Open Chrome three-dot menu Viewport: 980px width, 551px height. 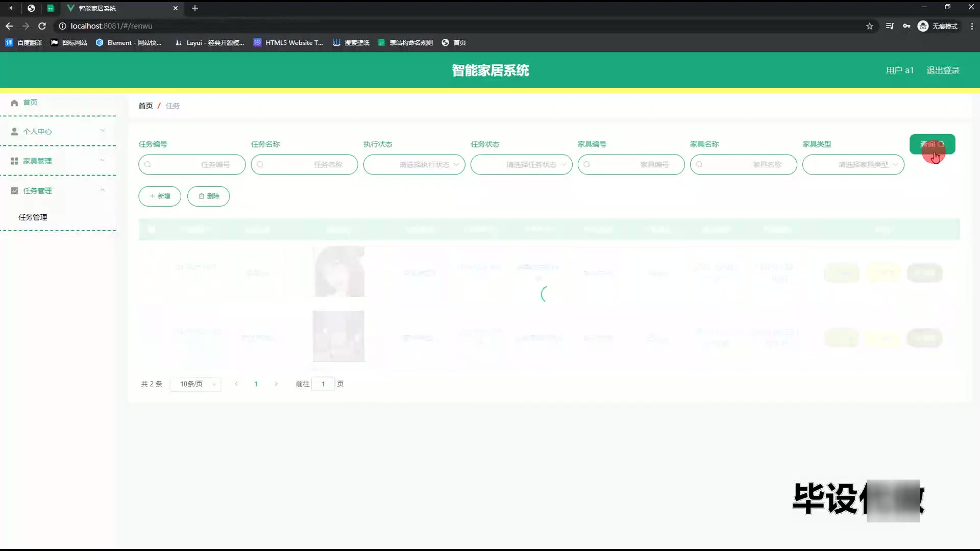tap(971, 26)
